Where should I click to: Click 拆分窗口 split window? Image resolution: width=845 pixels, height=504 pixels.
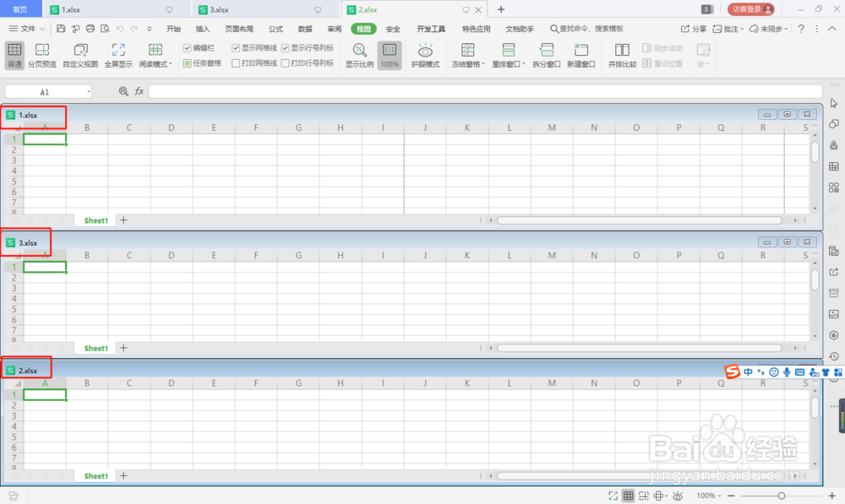(547, 56)
